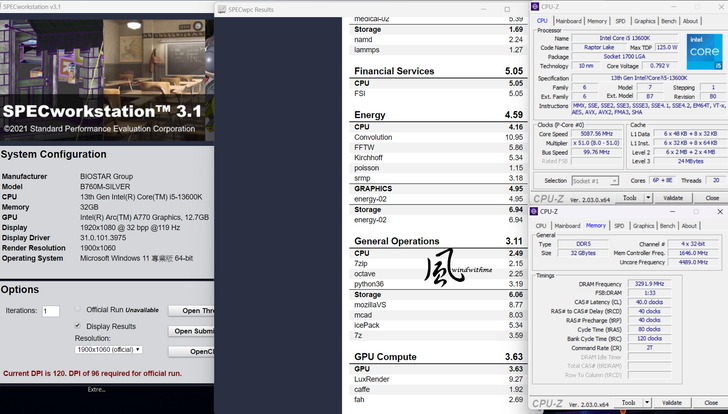Select the SPD tab in lower CPU-Z window
Image resolution: width=728 pixels, height=414 pixels.
620,226
